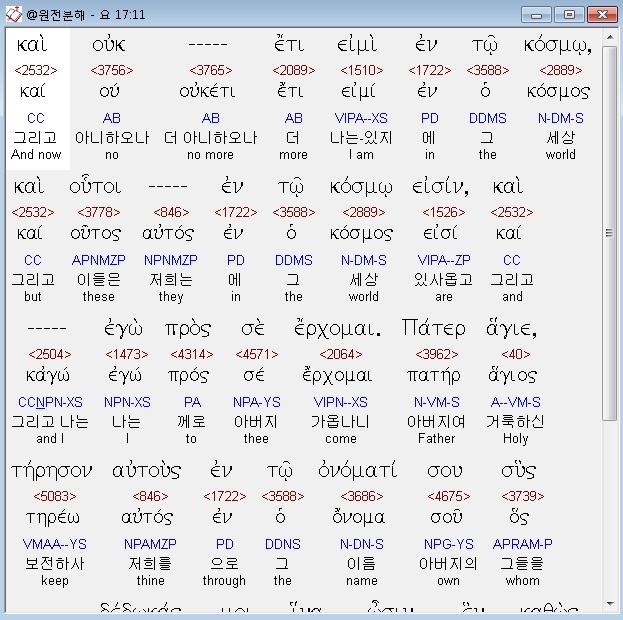Select the morphology code VMAA--YS

[55, 544]
